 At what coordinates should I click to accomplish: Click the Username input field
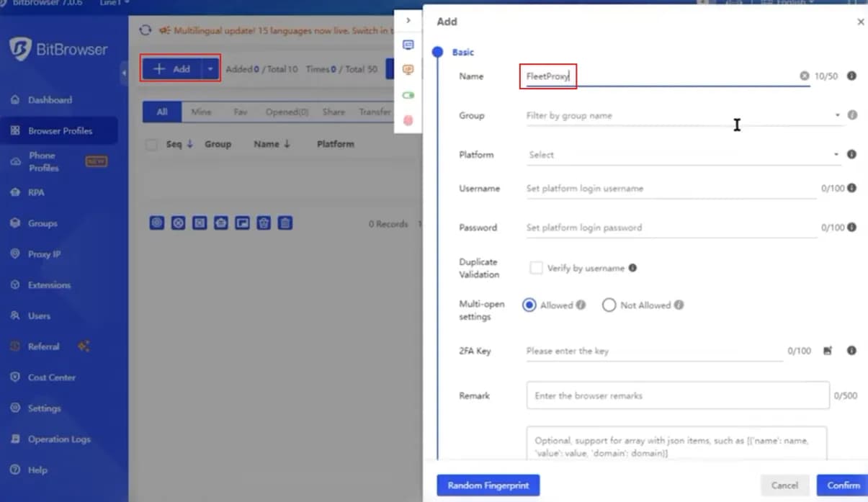(x=670, y=189)
